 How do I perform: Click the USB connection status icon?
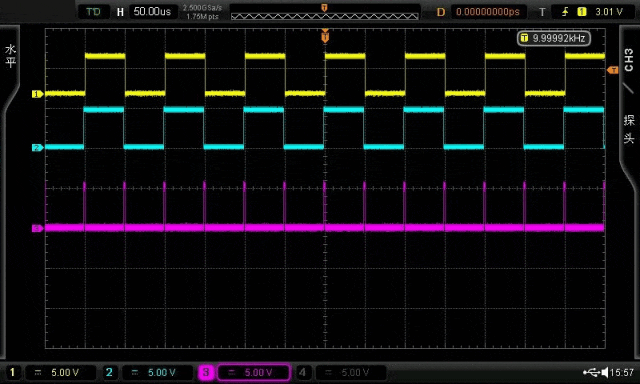click(591, 372)
